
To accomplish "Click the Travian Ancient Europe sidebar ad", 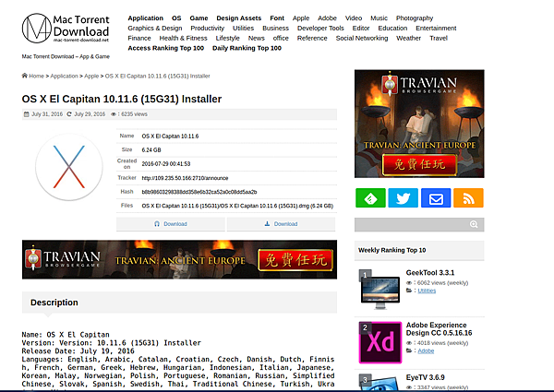I will [419, 124].
